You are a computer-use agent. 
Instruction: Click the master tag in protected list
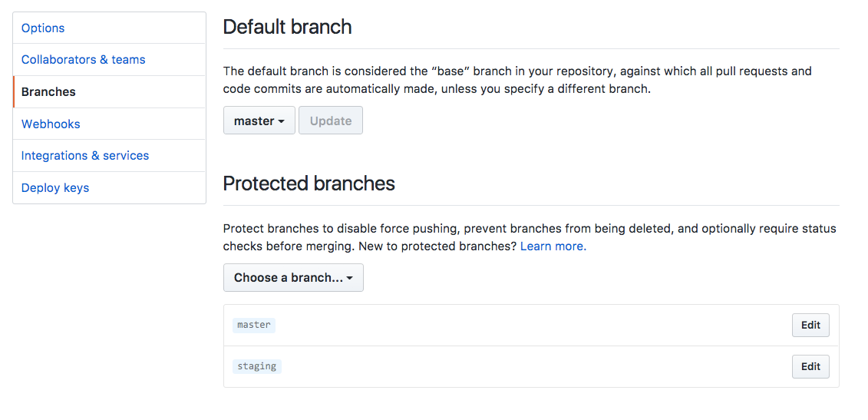[x=254, y=326]
